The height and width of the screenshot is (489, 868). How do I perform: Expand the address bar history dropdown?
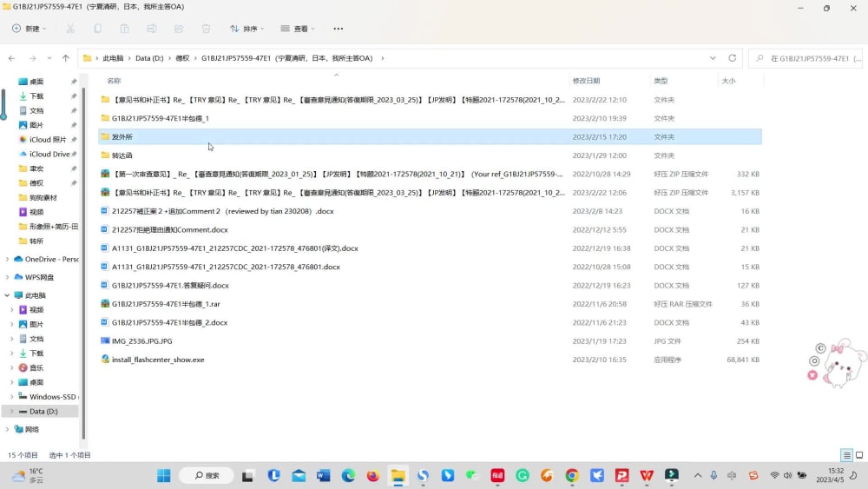pyautogui.click(x=713, y=58)
